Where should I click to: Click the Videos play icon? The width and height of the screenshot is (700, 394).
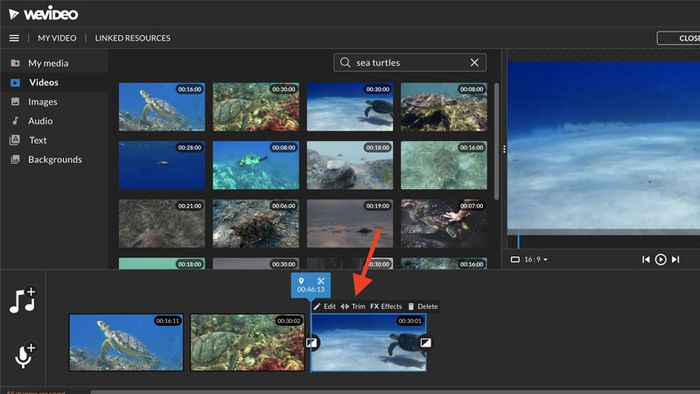15,83
